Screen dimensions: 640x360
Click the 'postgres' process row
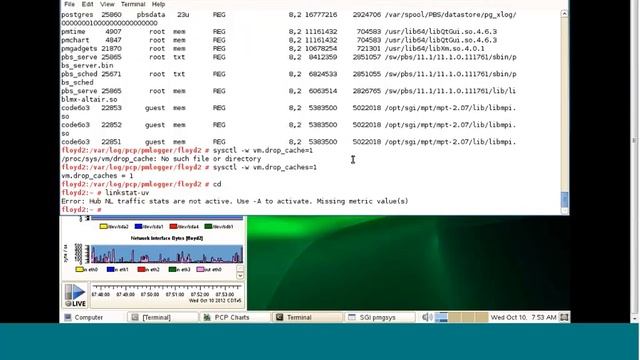click(x=289, y=15)
